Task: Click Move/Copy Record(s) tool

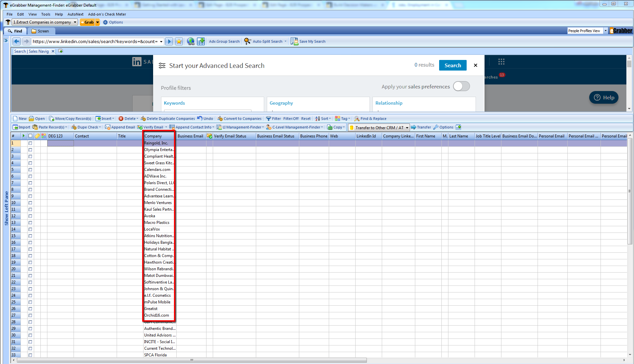Action: [x=70, y=119]
